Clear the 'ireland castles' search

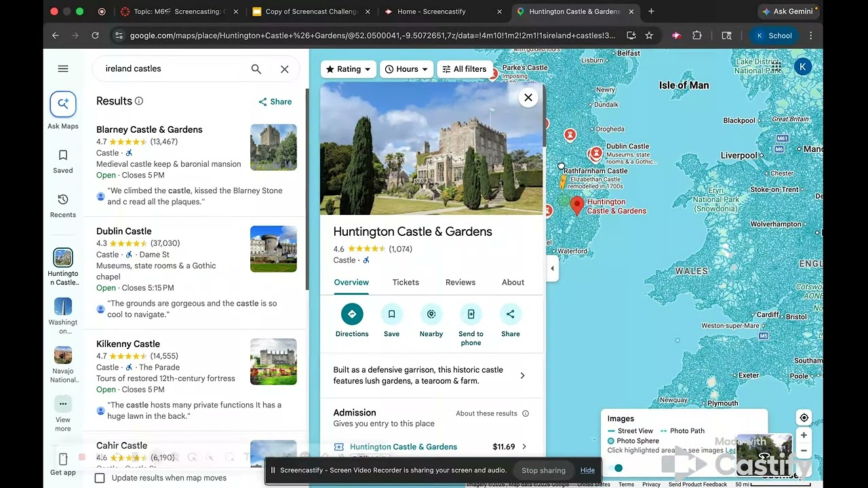coord(285,69)
